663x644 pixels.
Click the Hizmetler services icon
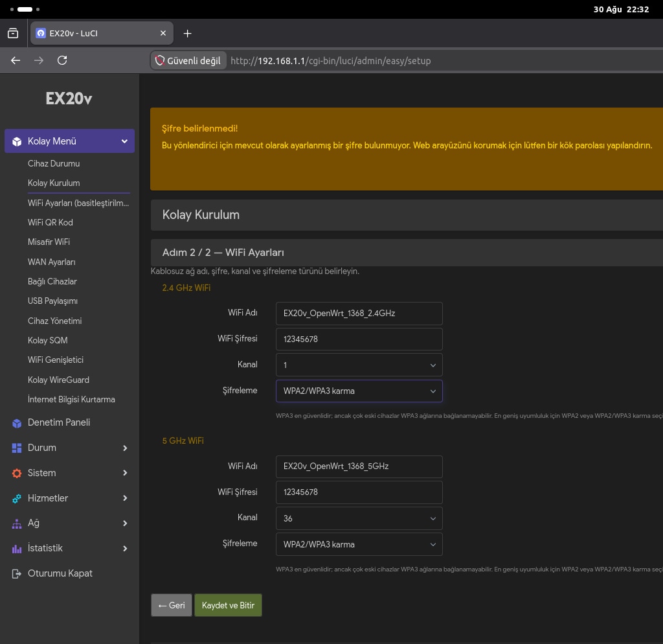pos(17,498)
